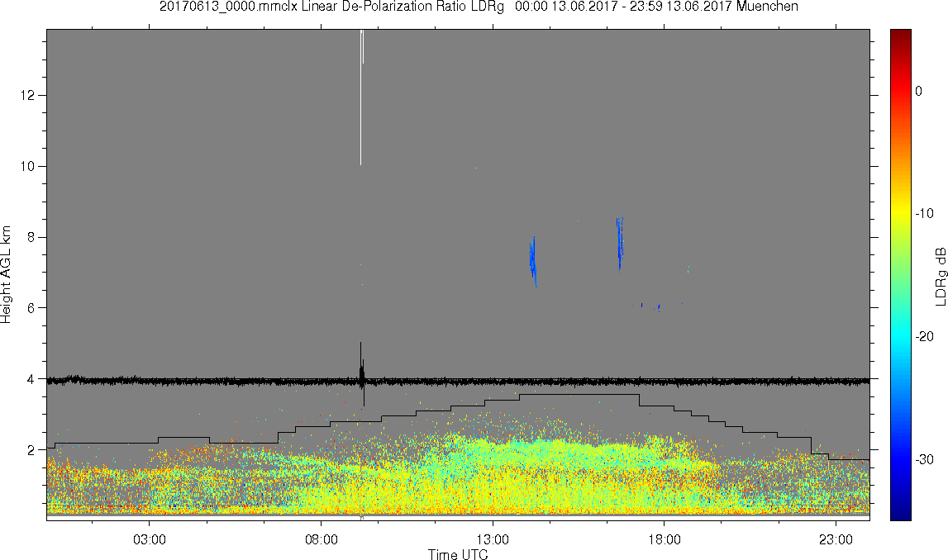Click the white vertical line near 09:00 UTC
The image size is (948, 560).
361,97
